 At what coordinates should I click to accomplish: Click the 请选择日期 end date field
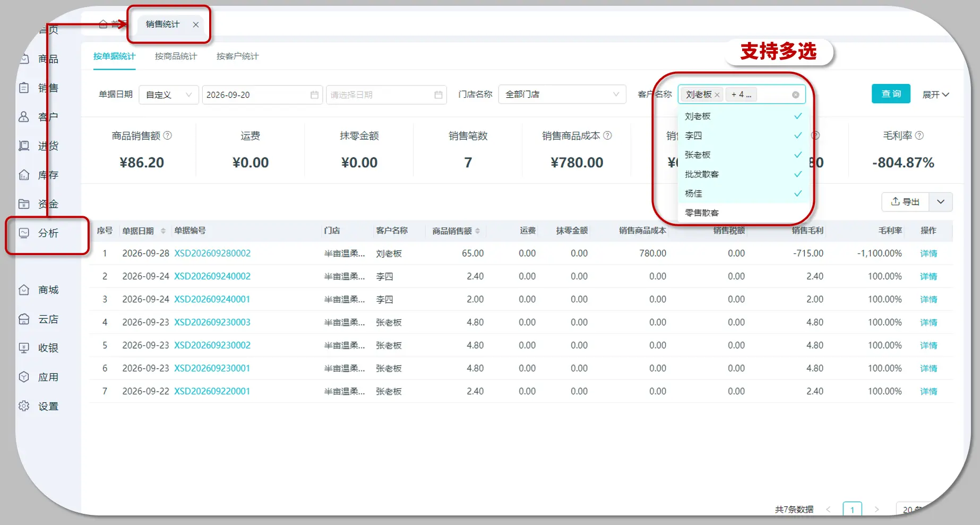coord(386,95)
